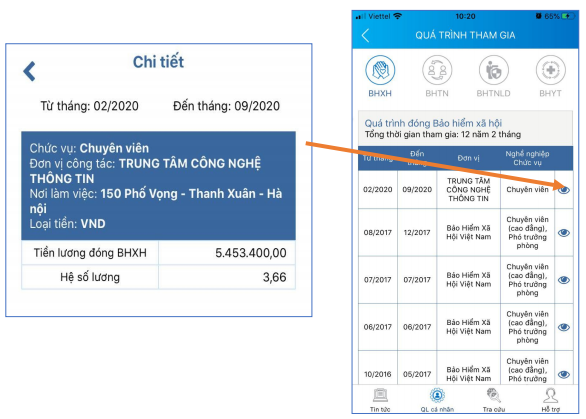View details for 02/2020 to 09/2020 row
This screenshot has height=419, width=586.
564,190
